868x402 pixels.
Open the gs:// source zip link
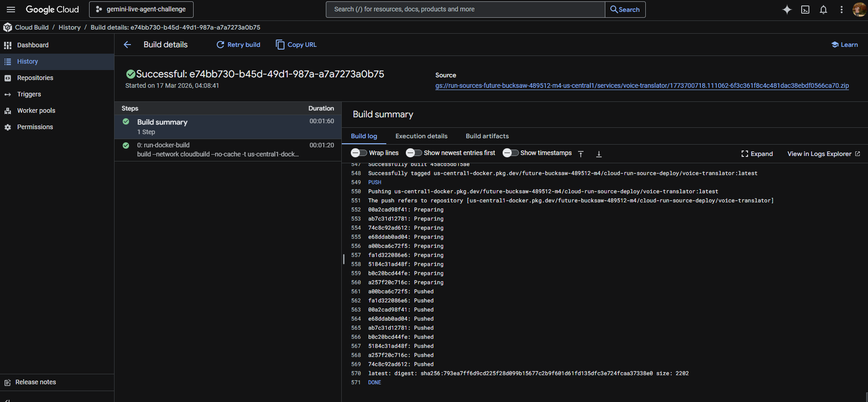point(642,85)
